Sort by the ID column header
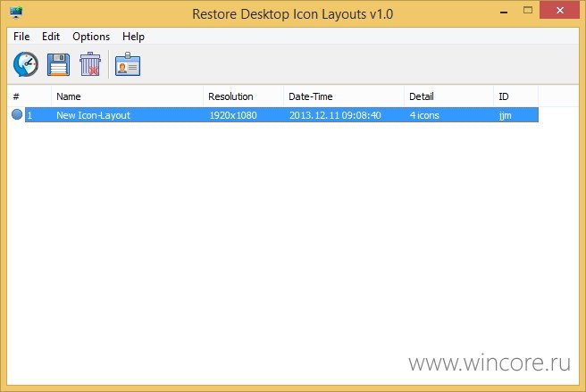Image resolution: width=586 pixels, height=392 pixels. [x=516, y=96]
